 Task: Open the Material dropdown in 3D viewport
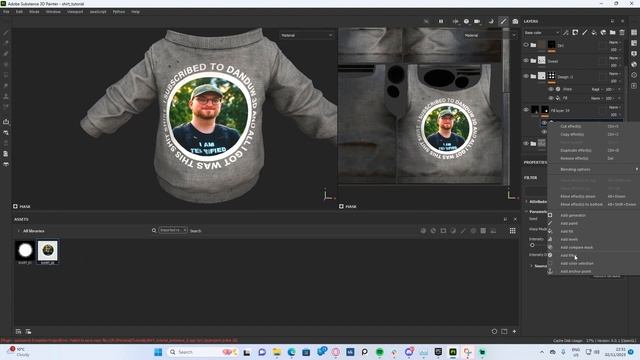307,36
